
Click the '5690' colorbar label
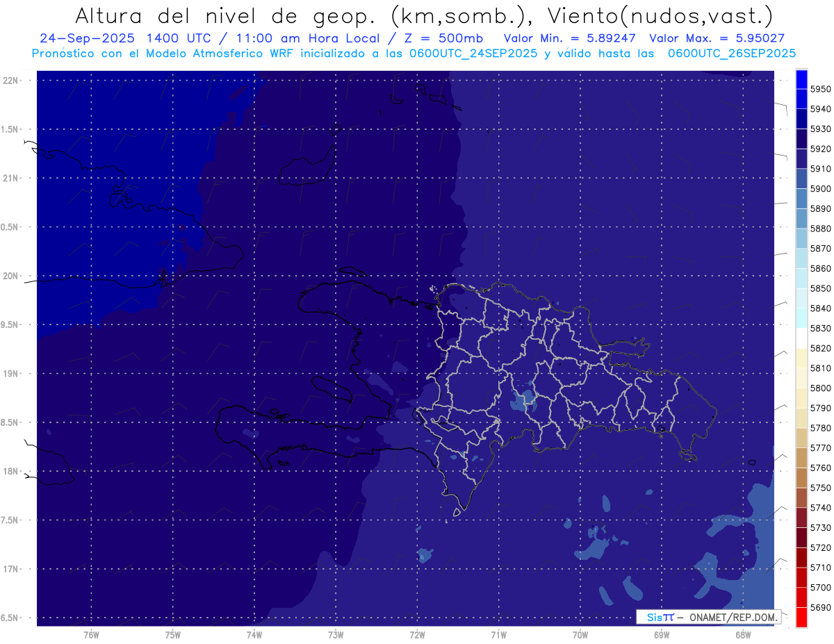[x=821, y=607]
